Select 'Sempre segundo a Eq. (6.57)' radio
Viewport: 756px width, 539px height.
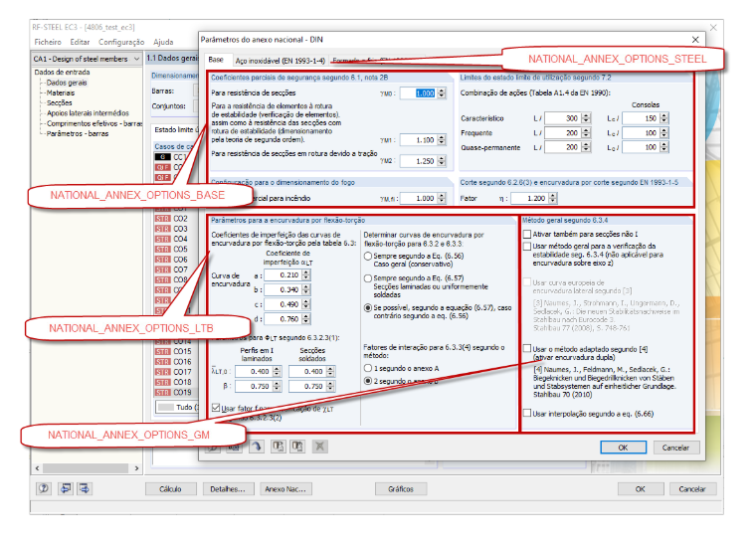point(368,278)
